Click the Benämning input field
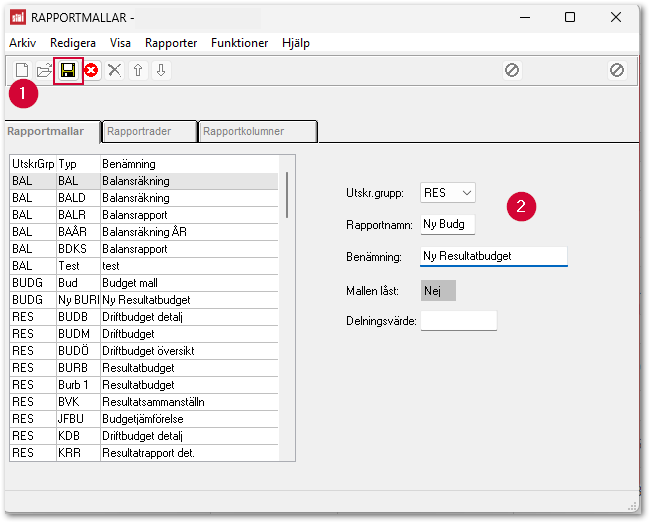Screen dimensions: 650x523 click(x=494, y=256)
